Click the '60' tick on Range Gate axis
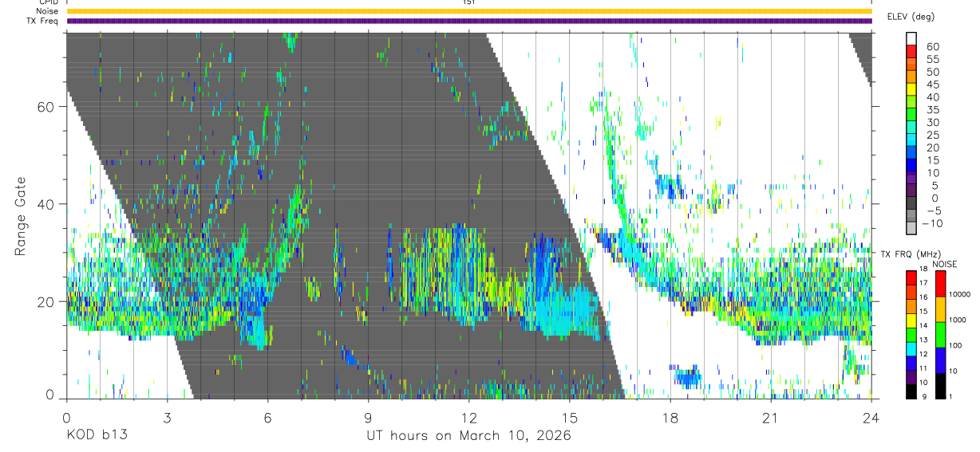The height and width of the screenshot is (452, 980). 46,107
